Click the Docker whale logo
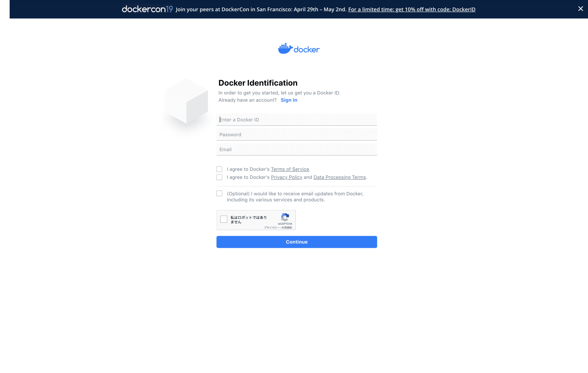 tap(299, 48)
